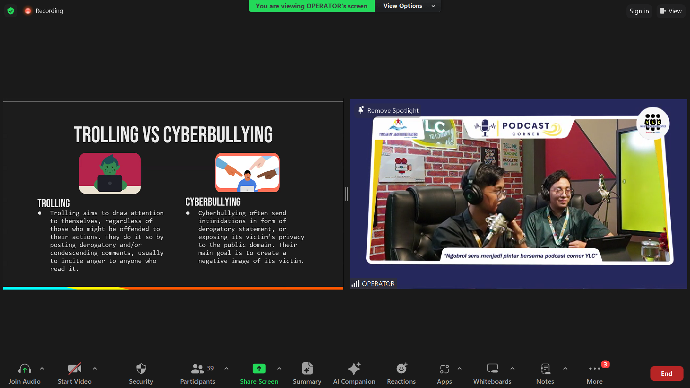Viewport: 690px width, 388px height.
Task: Click the green Share Screen icon
Action: [x=259, y=369]
